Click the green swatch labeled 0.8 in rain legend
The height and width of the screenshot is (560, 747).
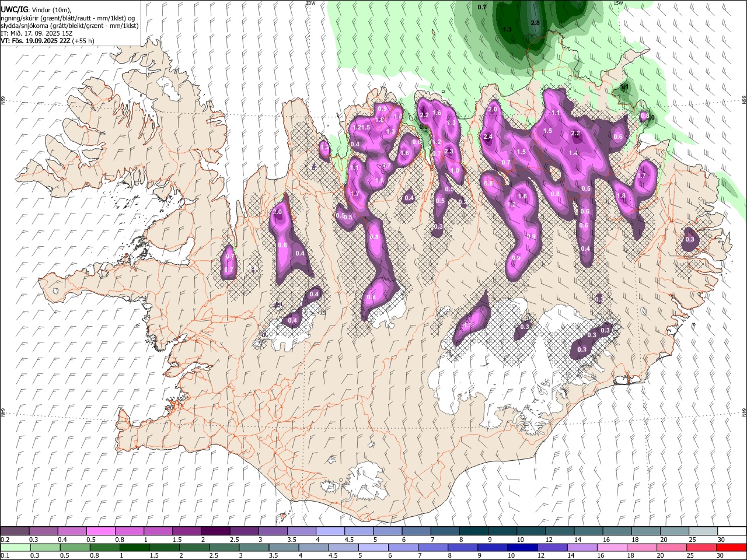[x=105, y=547]
